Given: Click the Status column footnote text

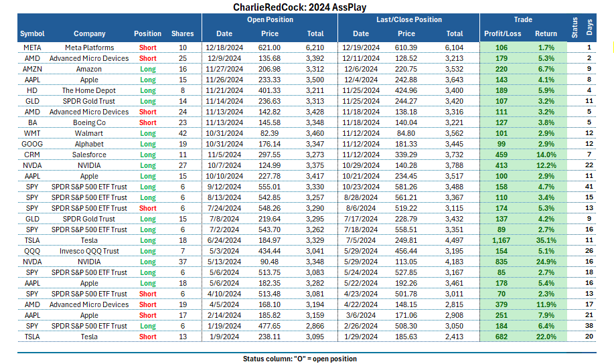Looking at the screenshot, I should tap(299, 359).
